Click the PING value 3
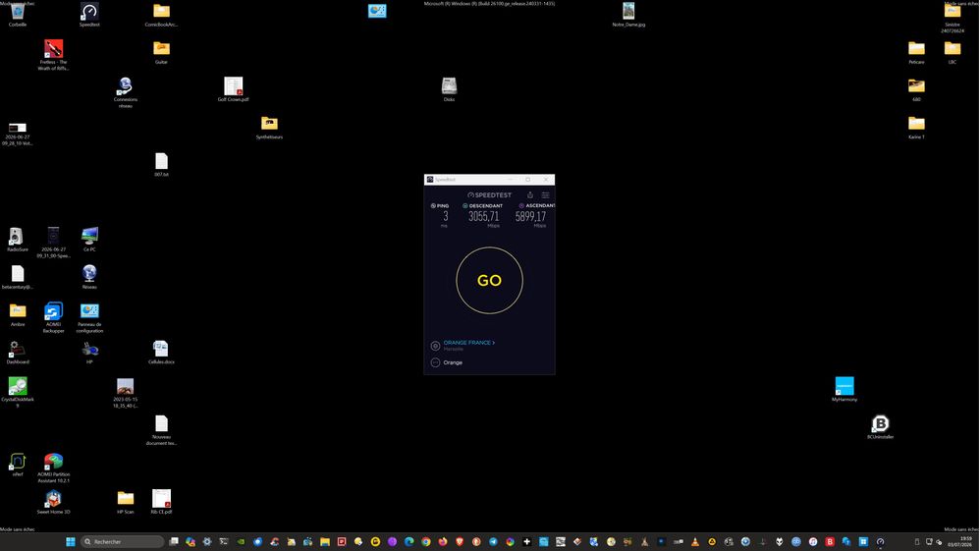 (445, 216)
